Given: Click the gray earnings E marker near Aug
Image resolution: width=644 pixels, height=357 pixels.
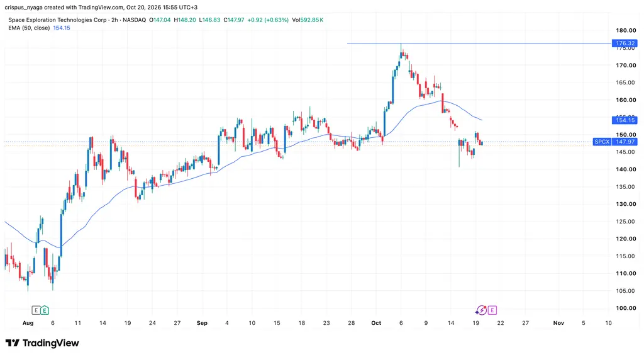Looking at the screenshot, I should (x=36, y=310).
